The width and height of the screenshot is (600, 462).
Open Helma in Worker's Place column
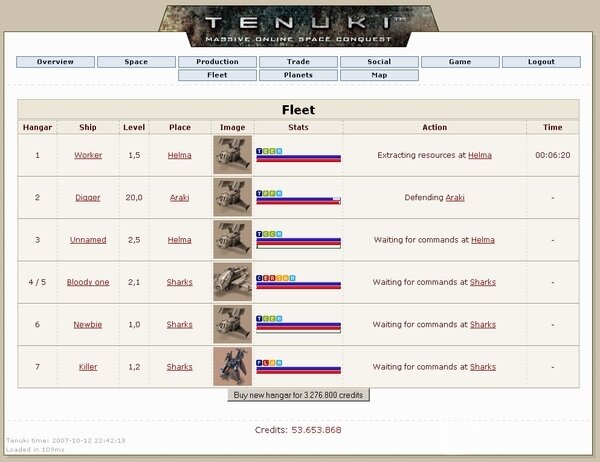[179, 155]
